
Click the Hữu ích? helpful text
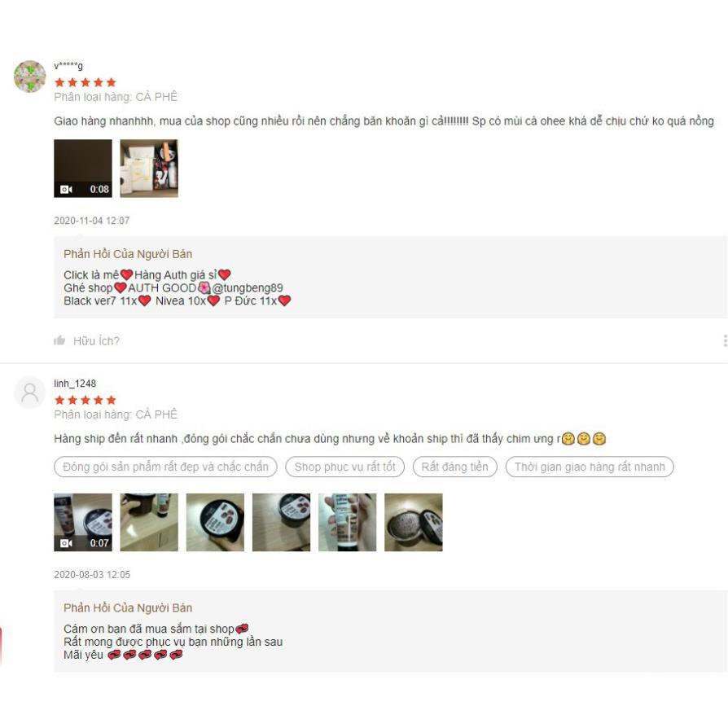click(x=97, y=340)
